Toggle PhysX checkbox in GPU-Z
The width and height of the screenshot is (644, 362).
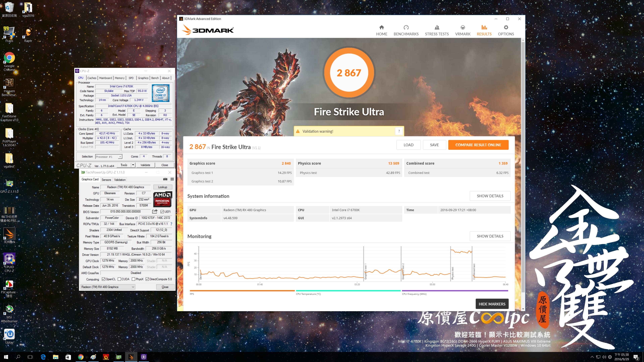pyautogui.click(x=133, y=279)
